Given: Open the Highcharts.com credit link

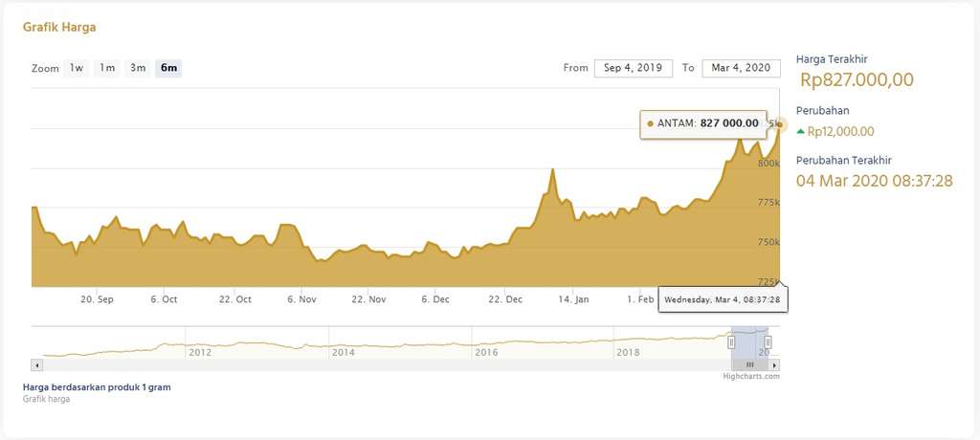Looking at the screenshot, I should [751, 376].
